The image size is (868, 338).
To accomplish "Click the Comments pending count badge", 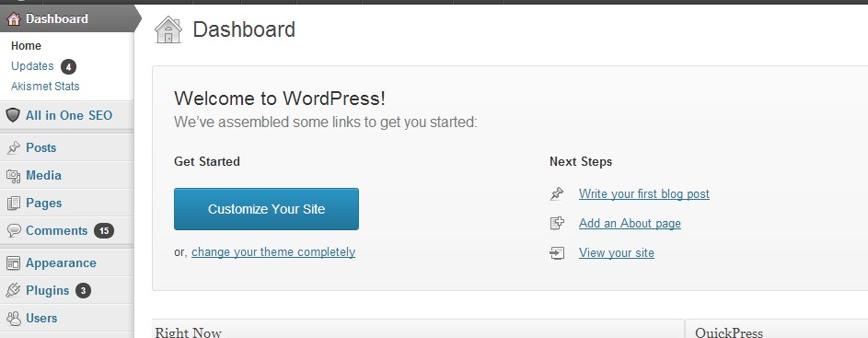I will tap(104, 230).
